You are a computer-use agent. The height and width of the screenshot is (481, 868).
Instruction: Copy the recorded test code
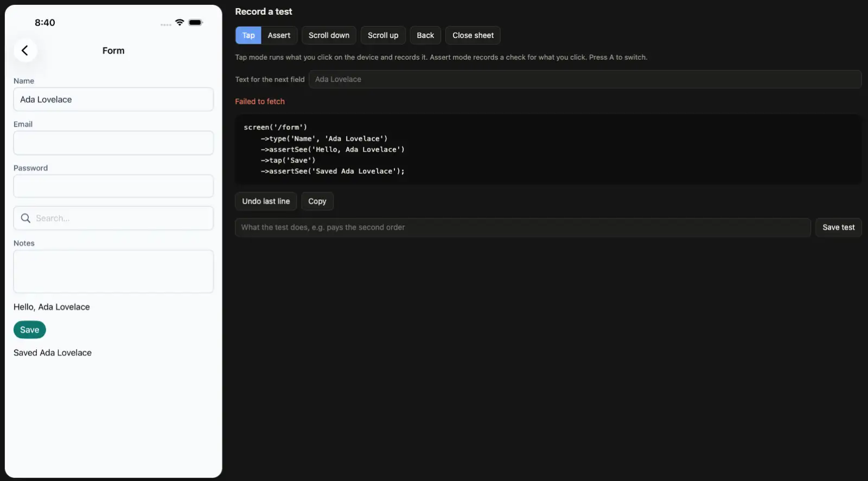(x=317, y=201)
